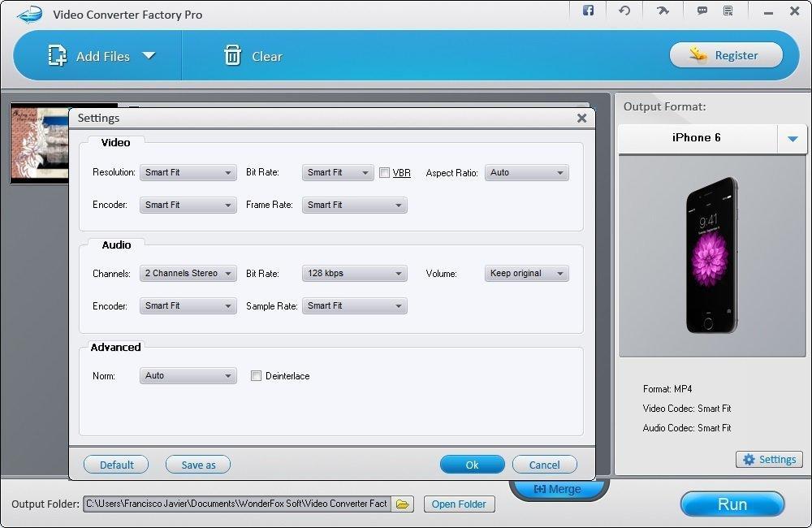Click the forward arrow icon in title bar

click(663, 11)
